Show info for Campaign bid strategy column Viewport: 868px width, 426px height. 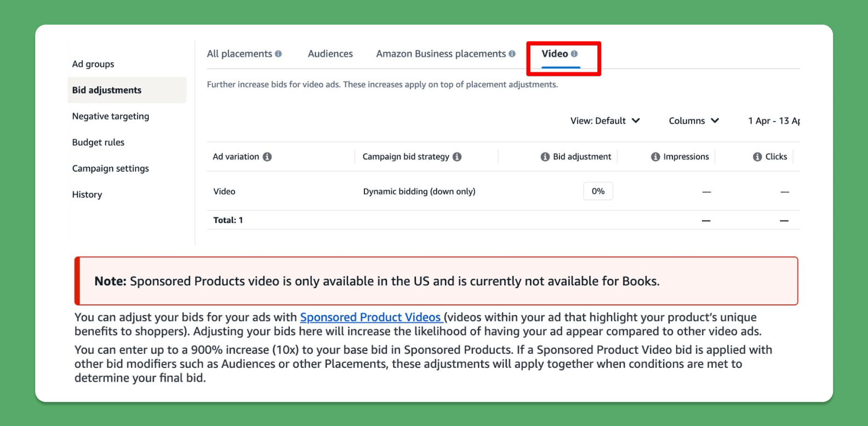pyautogui.click(x=457, y=157)
